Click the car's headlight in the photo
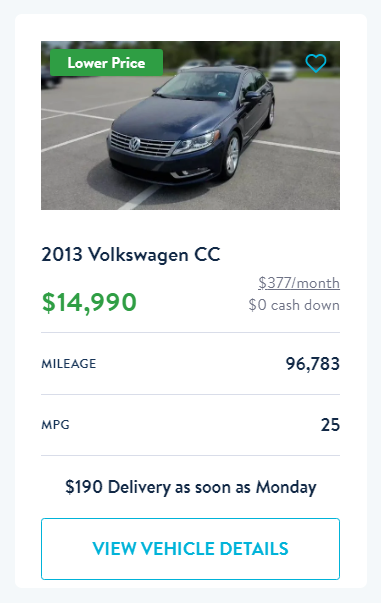Image resolution: width=381 pixels, height=603 pixels. [x=196, y=143]
